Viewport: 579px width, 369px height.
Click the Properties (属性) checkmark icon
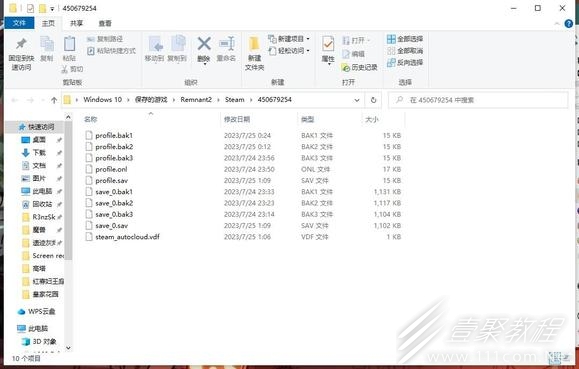coord(328,44)
